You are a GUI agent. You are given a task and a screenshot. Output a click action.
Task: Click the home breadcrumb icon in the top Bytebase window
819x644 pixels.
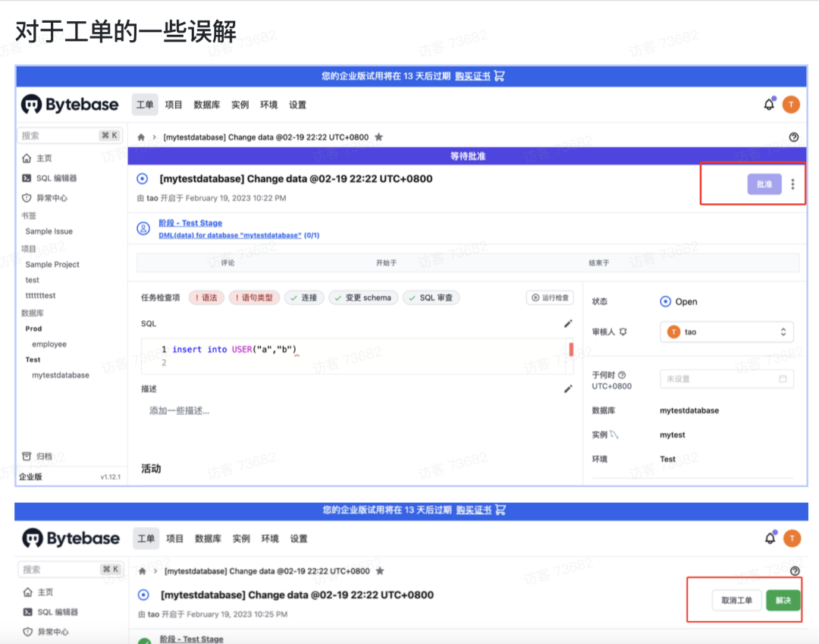click(x=141, y=137)
